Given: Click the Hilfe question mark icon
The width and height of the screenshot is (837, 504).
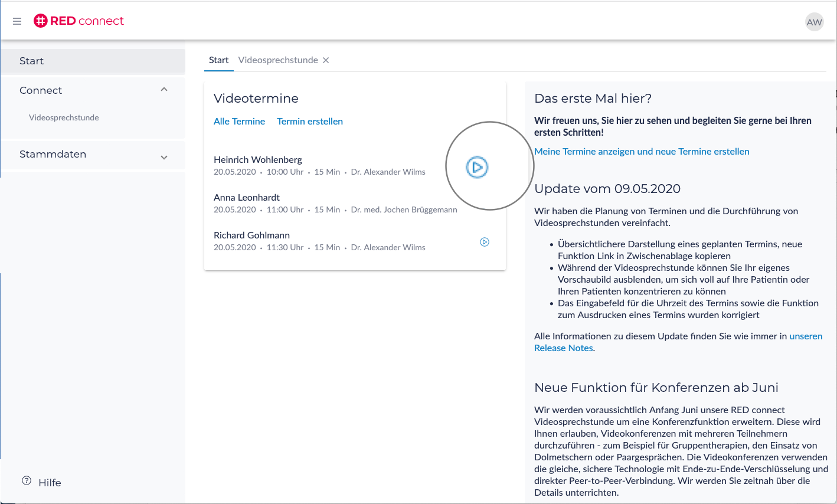Looking at the screenshot, I should coord(27,481).
